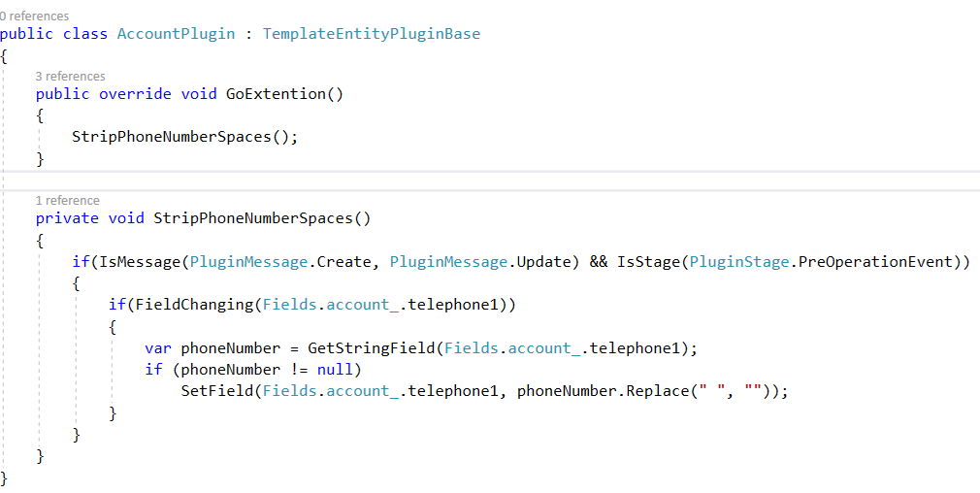Click the "var" keyword before phoneNumber
The height and width of the screenshot is (493, 980).
coord(157,347)
